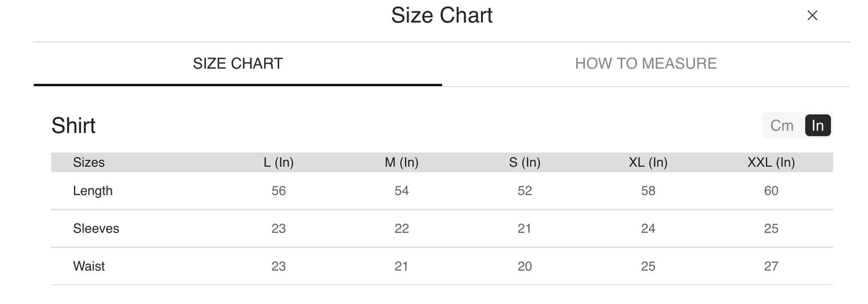Click the M (In) column header
Screen dimensions: 868x304
tap(401, 162)
